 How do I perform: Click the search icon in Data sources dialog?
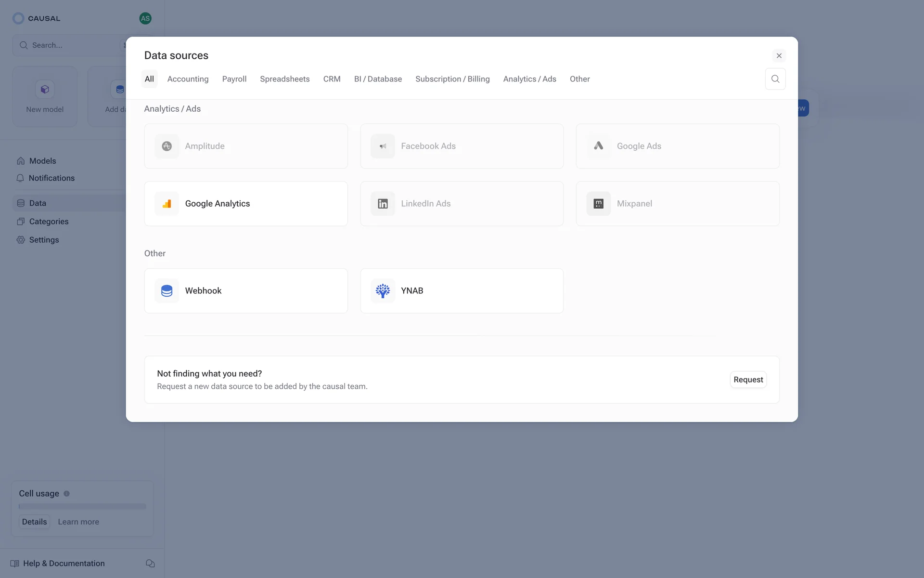(775, 79)
